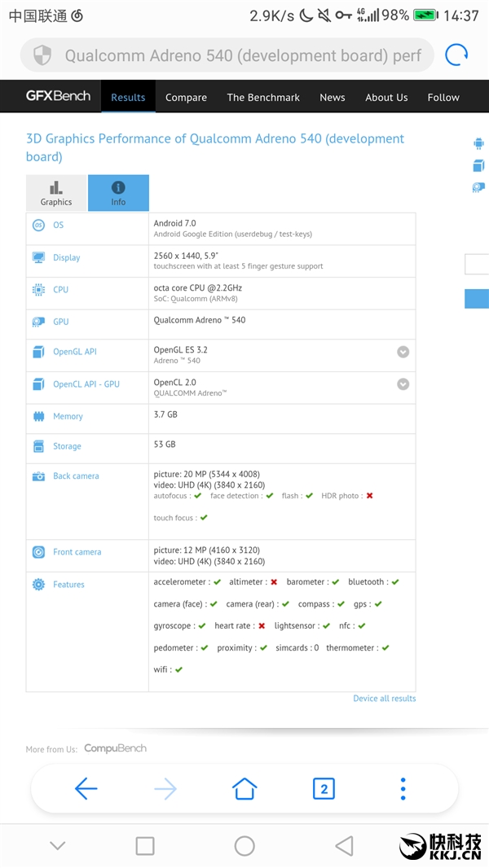This screenshot has height=868, width=489.
Task: Switch to the Graphics tab
Action: (x=56, y=193)
